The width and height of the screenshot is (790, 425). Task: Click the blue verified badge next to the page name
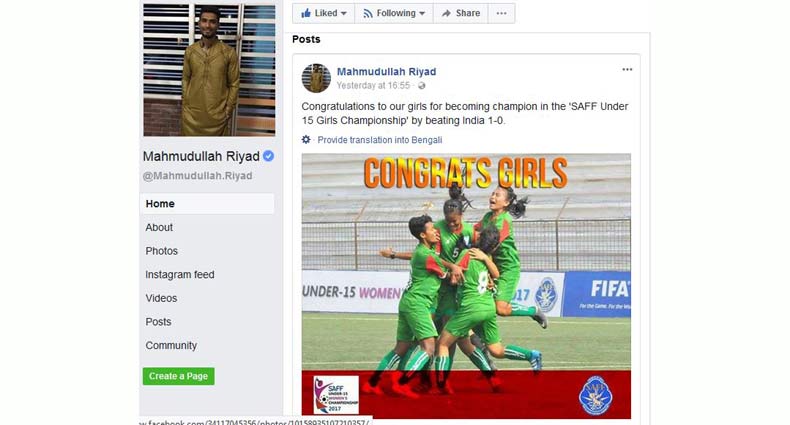pos(269,156)
